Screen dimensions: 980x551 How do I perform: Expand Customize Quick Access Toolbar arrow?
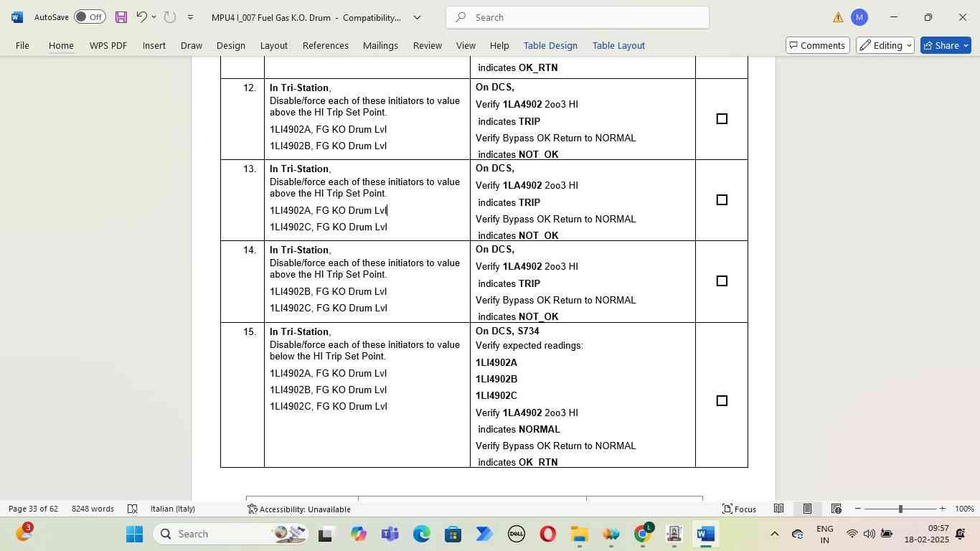coord(190,17)
